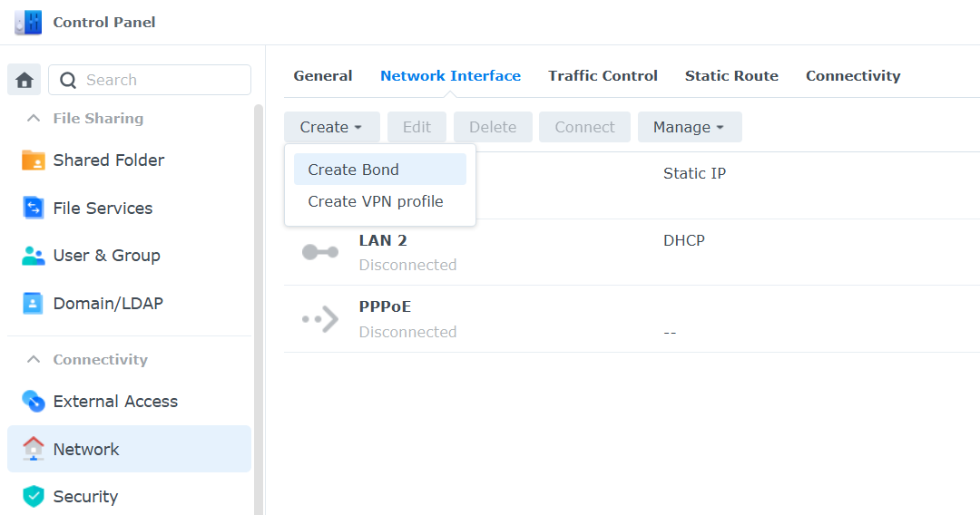Open User & Group icon

click(x=34, y=256)
